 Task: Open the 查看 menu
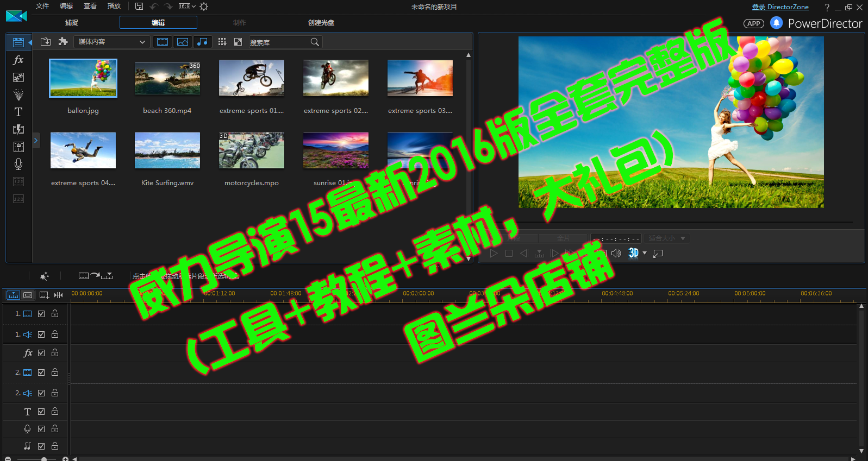90,6
